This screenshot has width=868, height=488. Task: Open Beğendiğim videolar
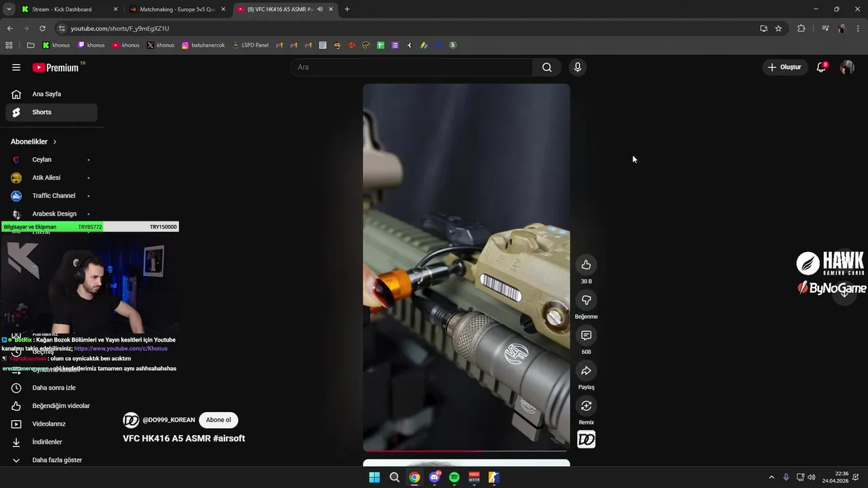click(x=52, y=406)
